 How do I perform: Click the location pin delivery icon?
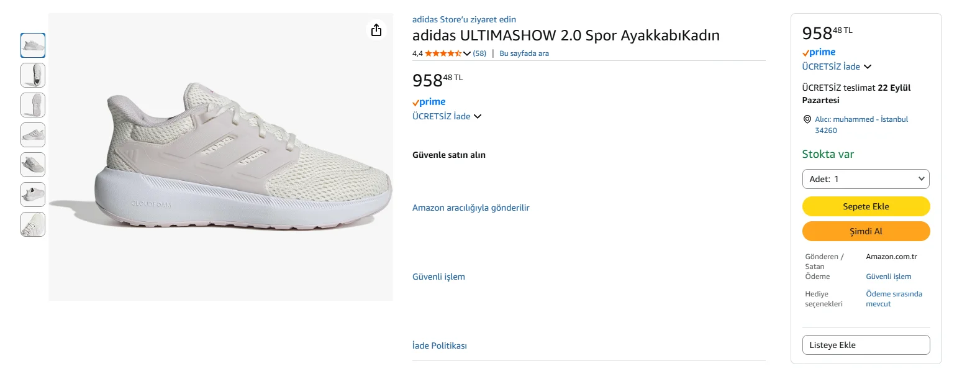807,119
